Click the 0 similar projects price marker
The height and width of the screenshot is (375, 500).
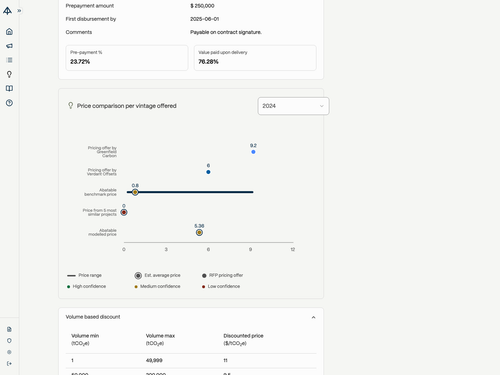[124, 212]
